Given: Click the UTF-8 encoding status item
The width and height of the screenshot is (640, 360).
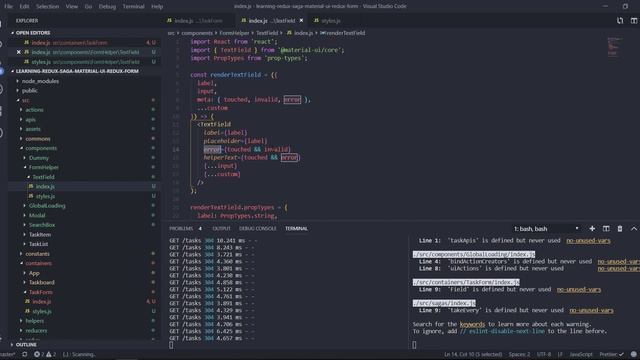Looking at the screenshot, I should [x=544, y=354].
